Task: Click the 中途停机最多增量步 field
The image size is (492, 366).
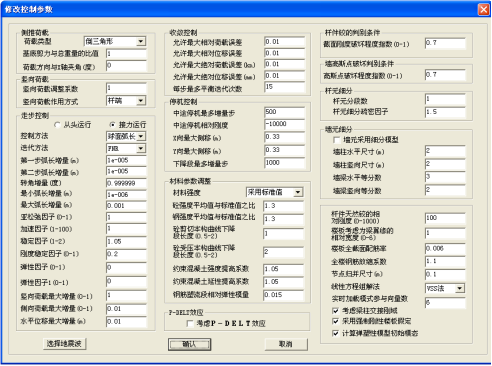Action: [x=285, y=112]
